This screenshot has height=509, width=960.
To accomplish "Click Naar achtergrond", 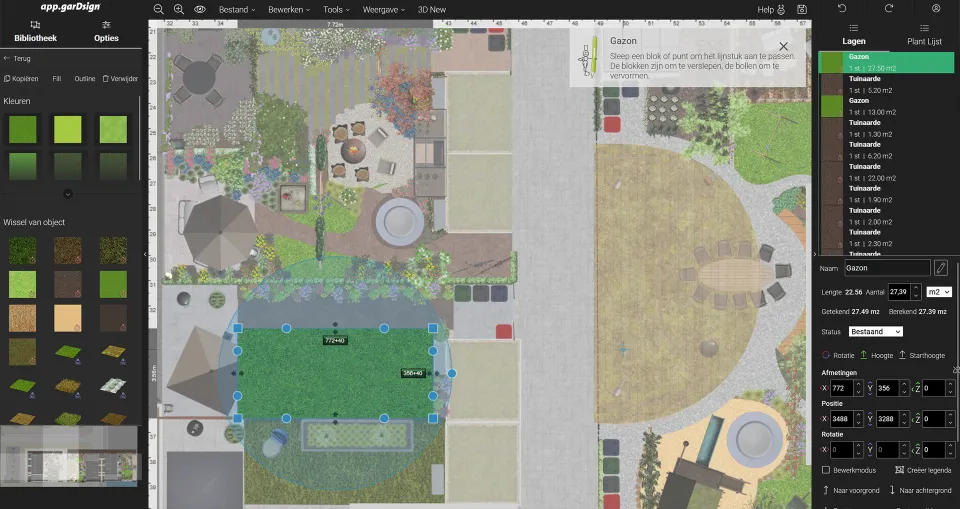I will click(920, 490).
